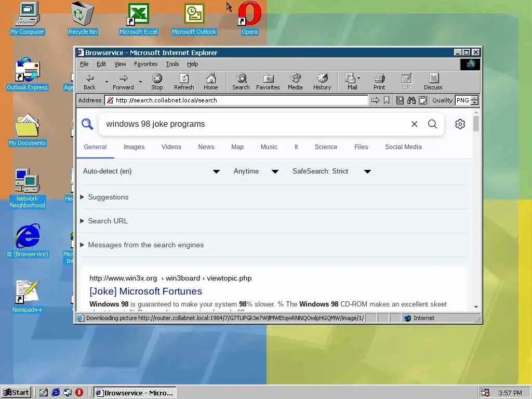Select the Outlook Express desktop icon
This screenshot has width=532, height=399.
(x=27, y=74)
